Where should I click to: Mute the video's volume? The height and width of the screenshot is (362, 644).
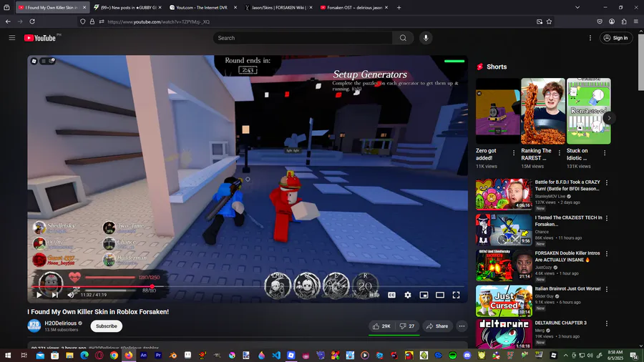tap(71, 295)
